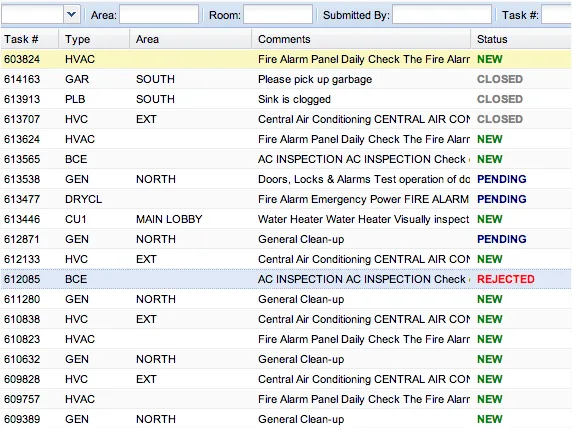Select task 613446 in MAIN LOBBY
The width and height of the screenshot is (572, 428).
click(286, 219)
